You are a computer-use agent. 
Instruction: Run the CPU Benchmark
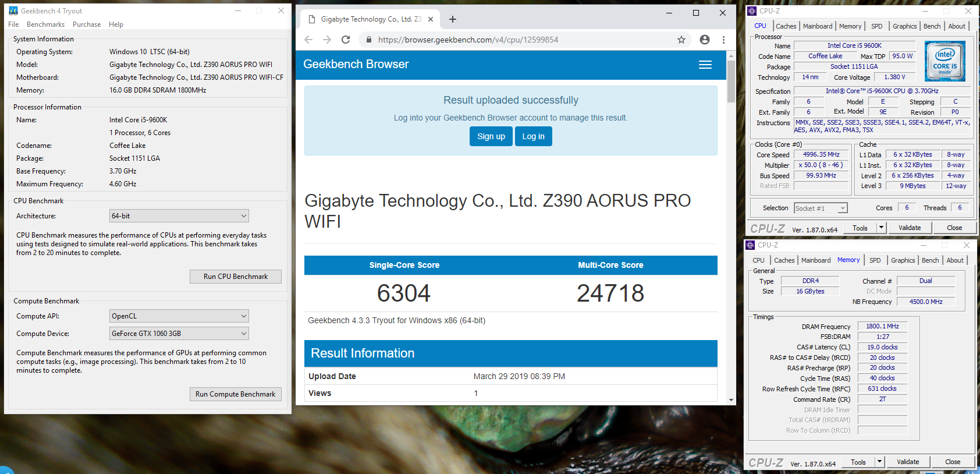pos(236,277)
